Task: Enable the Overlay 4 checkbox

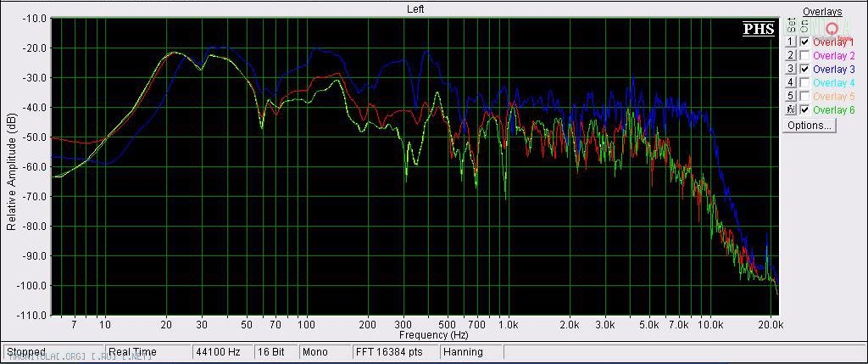Action: point(804,82)
